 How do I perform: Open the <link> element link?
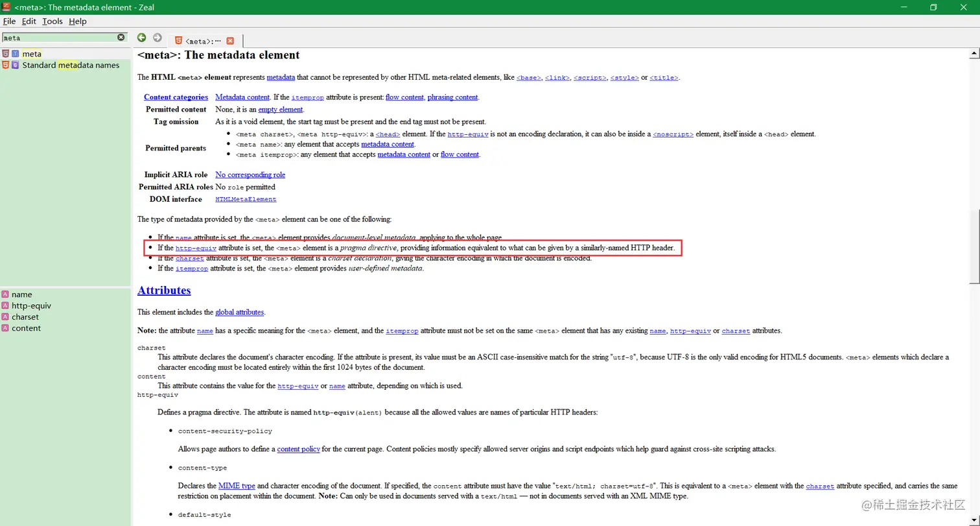557,78
